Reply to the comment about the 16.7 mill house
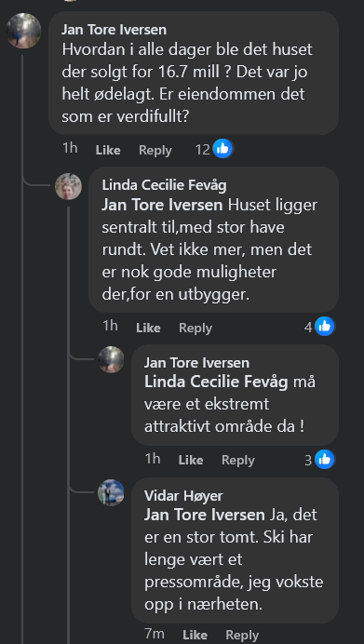 (155, 151)
